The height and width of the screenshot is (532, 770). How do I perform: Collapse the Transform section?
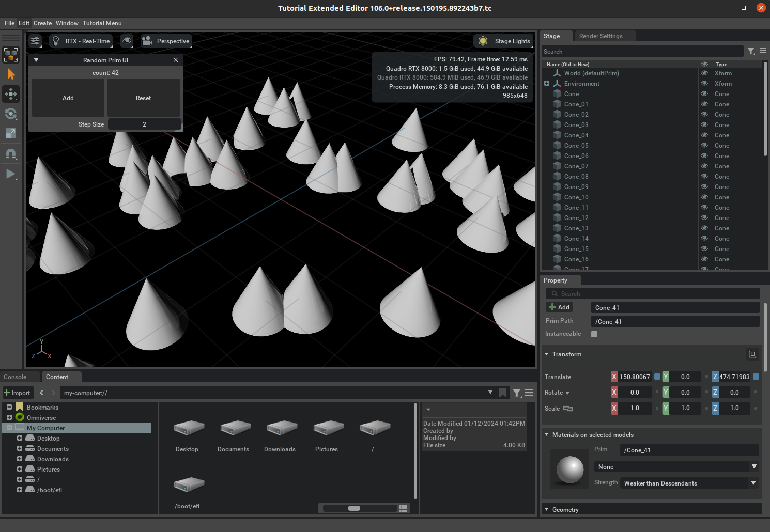pyautogui.click(x=547, y=354)
